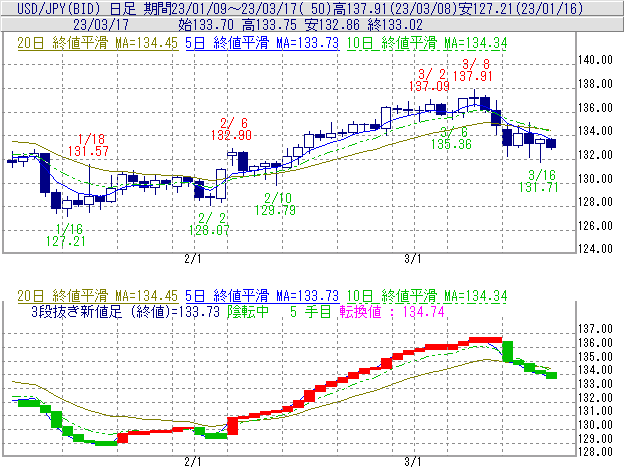Click the 5-day MA=133.73 legend in lower chart
This screenshot has width=624, height=475.
262,296
